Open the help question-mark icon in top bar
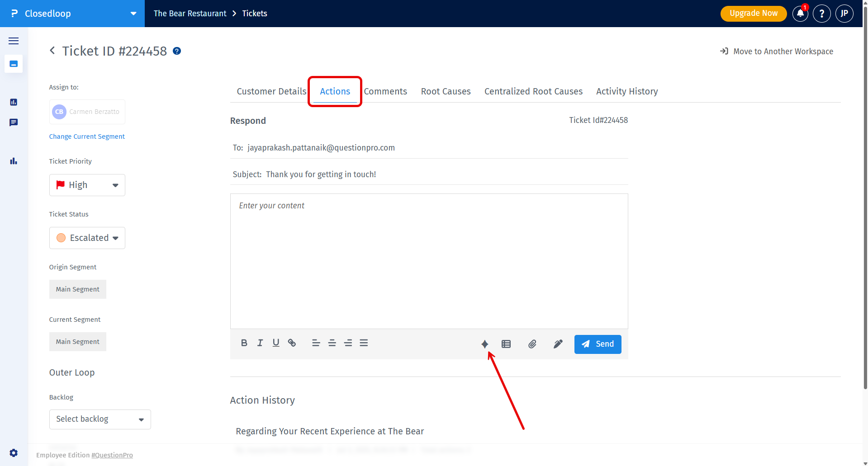868x466 pixels. (822, 14)
